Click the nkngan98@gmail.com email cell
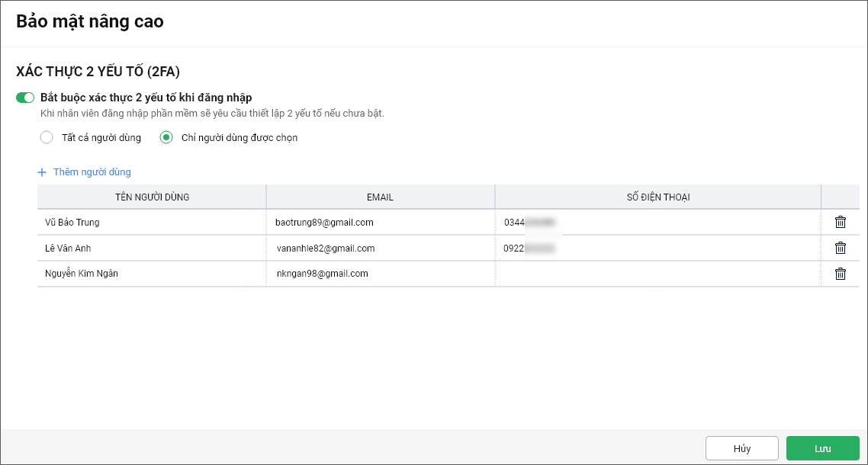The image size is (868, 465). pyautogui.click(x=323, y=274)
